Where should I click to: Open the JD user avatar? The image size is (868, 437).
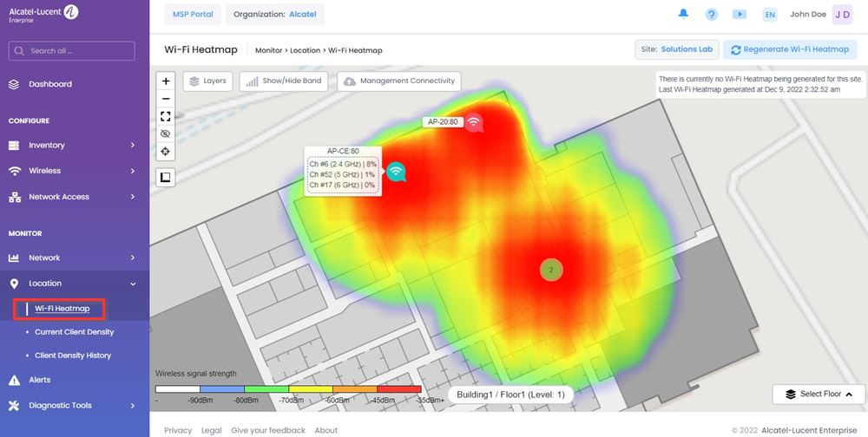pos(842,15)
